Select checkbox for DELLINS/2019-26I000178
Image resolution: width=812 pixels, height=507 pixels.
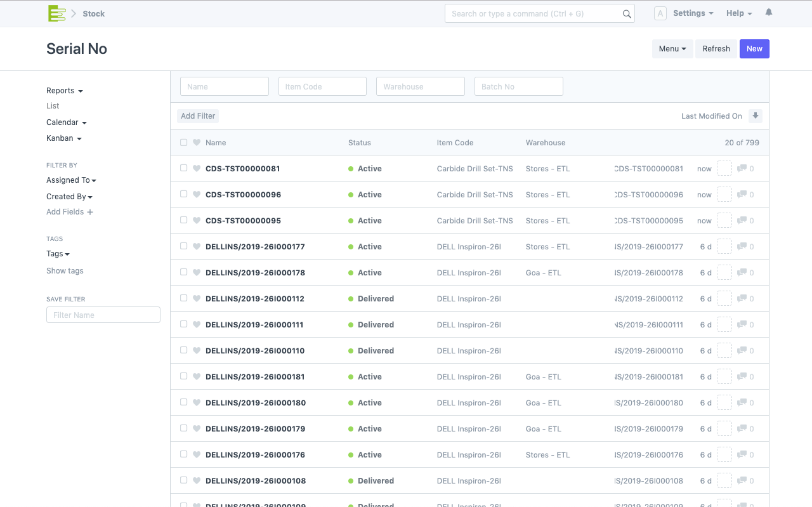[x=184, y=272]
